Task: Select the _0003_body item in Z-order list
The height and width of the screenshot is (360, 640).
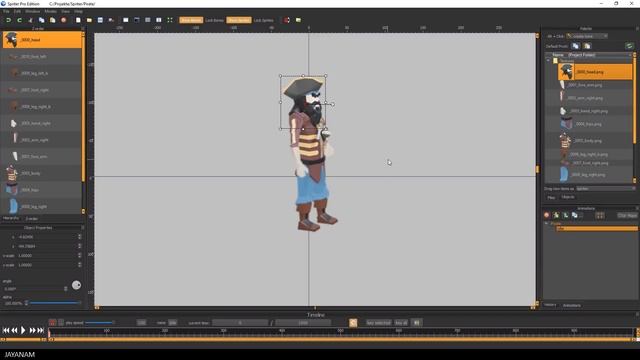Action: (42, 173)
